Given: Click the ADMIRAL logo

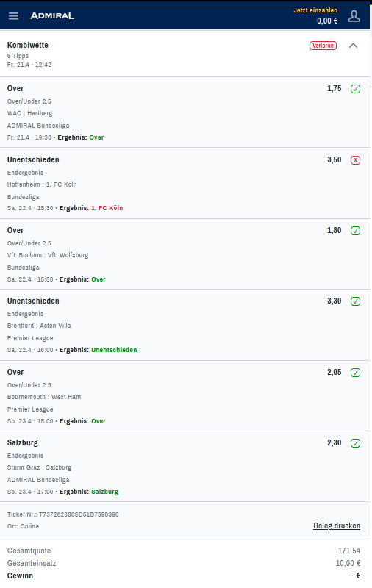Looking at the screenshot, I should pos(52,15).
